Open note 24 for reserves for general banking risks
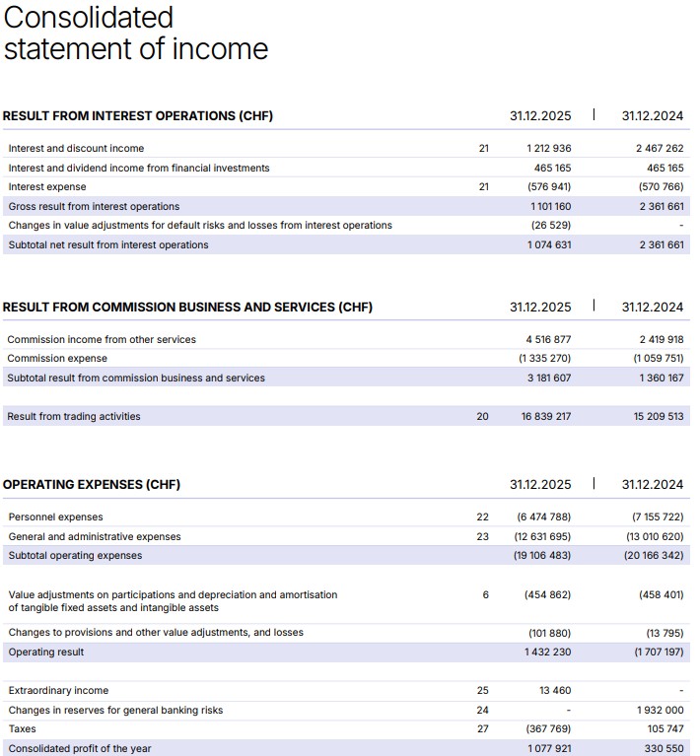Screen dimensions: 700x756 tap(482, 710)
